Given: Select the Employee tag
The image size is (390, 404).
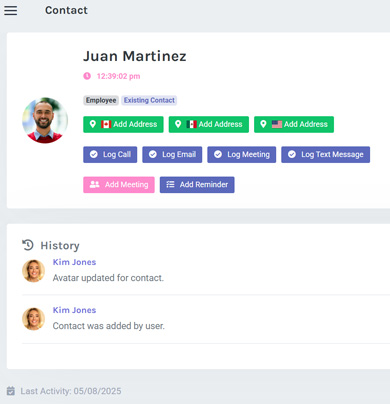Looking at the screenshot, I should tap(101, 100).
